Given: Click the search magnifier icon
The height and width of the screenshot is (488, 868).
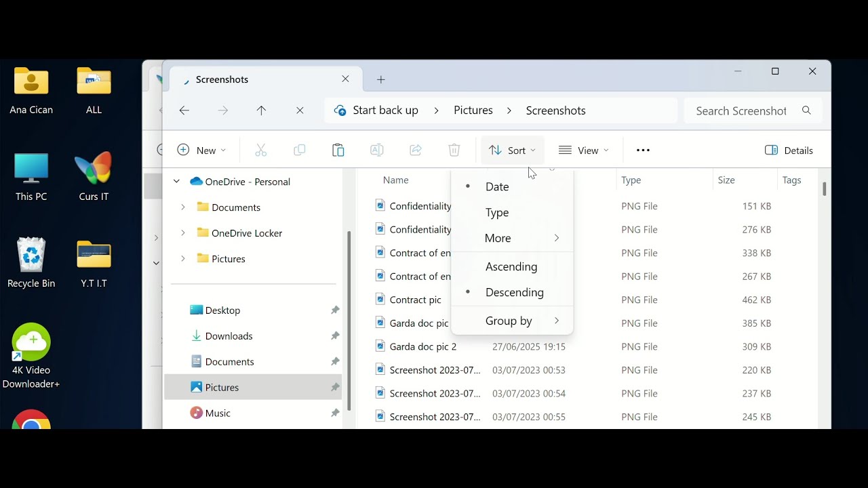Looking at the screenshot, I should coord(806,110).
